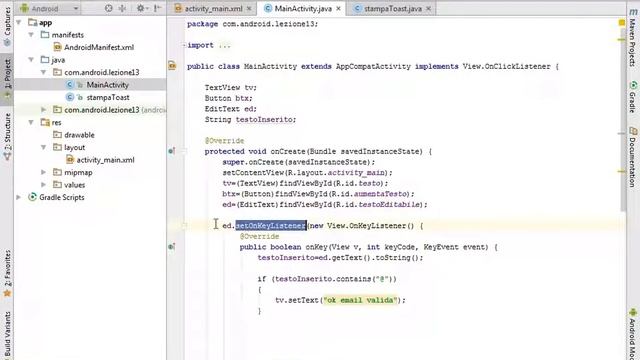Open the Structure tool window
This screenshot has height=360, width=640.
click(7, 137)
